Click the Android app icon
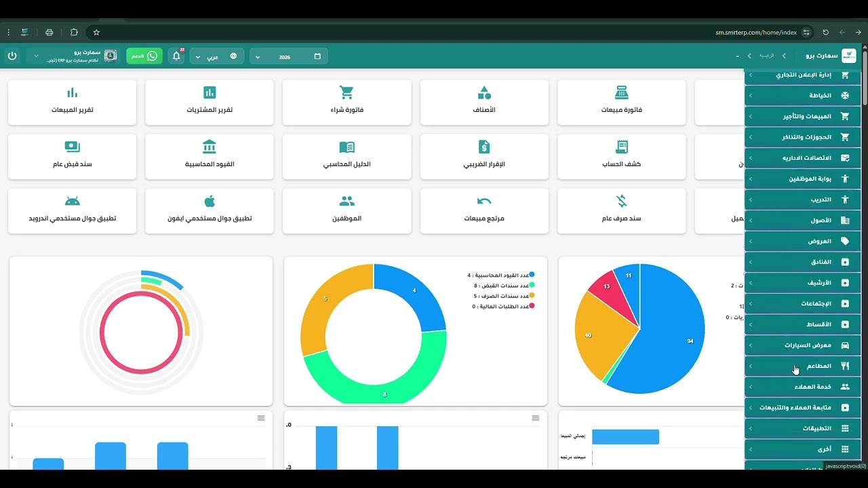Viewport: 868px width, 488px height. 73,201
